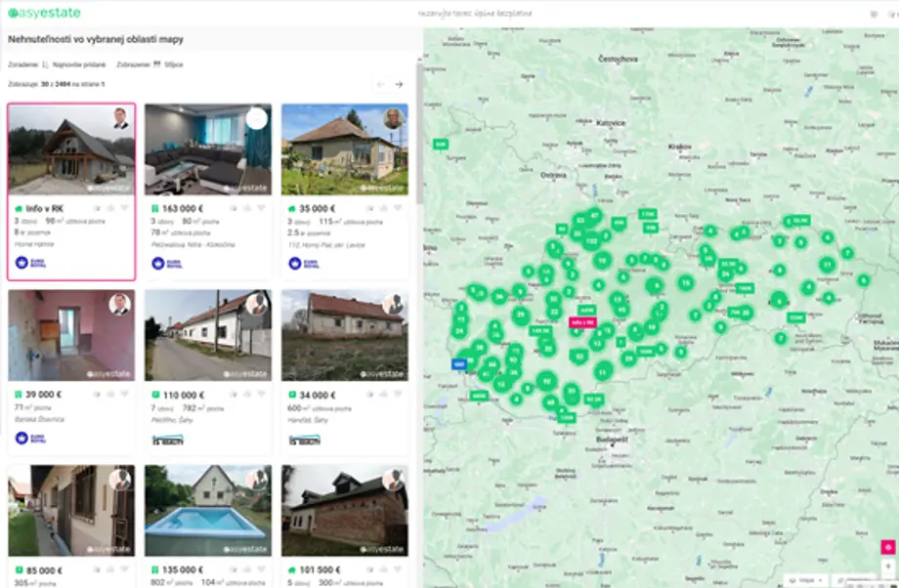View the photo of the 34 000 € house
Viewport: 899px width, 588px height.
(345, 335)
